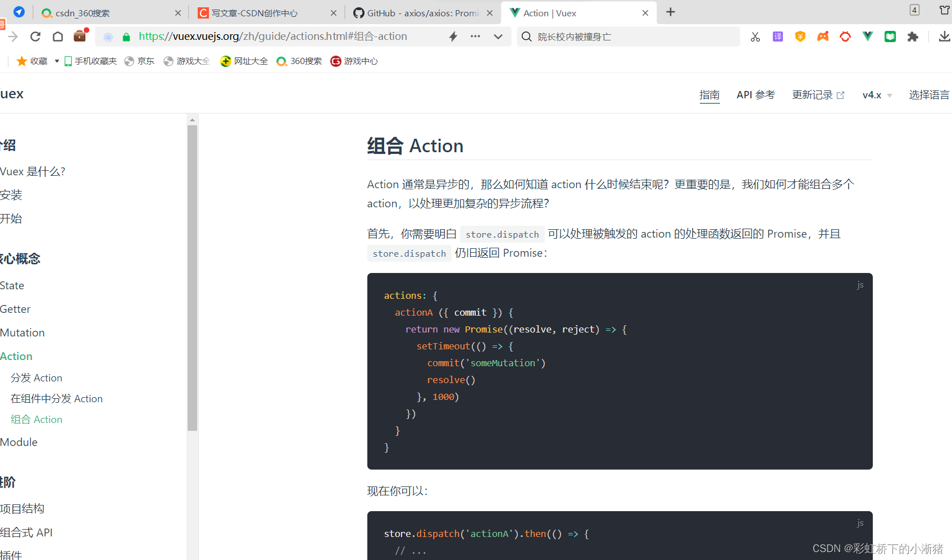Click green padlock security icon
952x560 pixels.
click(x=126, y=37)
